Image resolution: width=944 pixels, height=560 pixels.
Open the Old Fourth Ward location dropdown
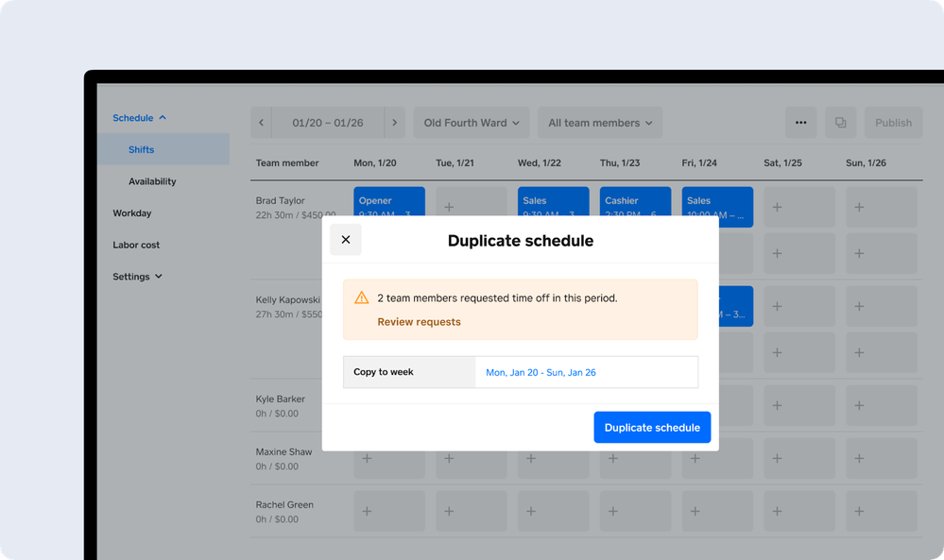(472, 123)
